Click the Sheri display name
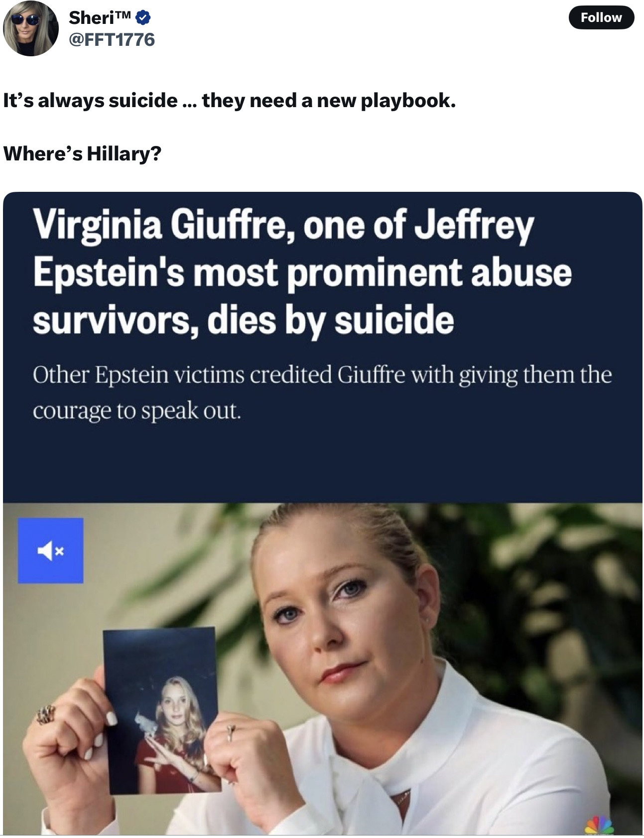The image size is (644, 838). point(92,17)
